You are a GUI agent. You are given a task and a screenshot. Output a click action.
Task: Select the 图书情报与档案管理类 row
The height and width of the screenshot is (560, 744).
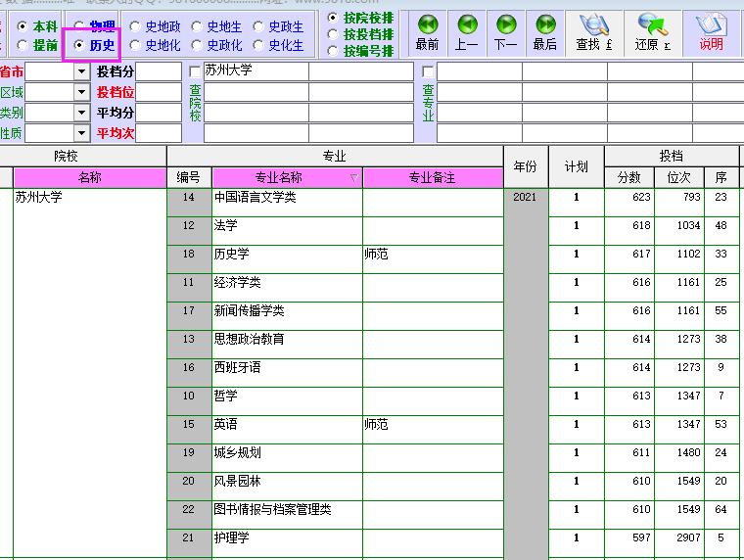point(287,515)
